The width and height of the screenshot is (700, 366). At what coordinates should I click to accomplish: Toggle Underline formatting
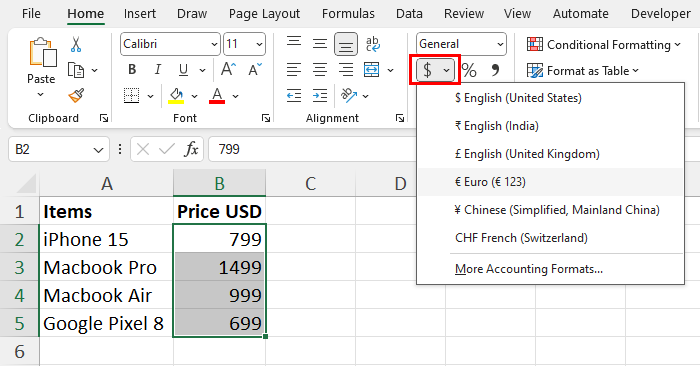point(183,70)
